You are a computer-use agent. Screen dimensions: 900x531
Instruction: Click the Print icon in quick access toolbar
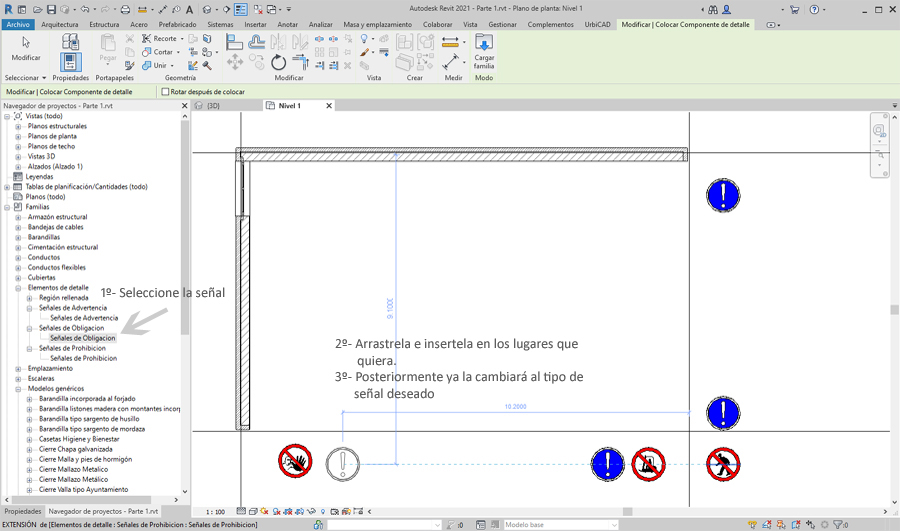pos(125,9)
